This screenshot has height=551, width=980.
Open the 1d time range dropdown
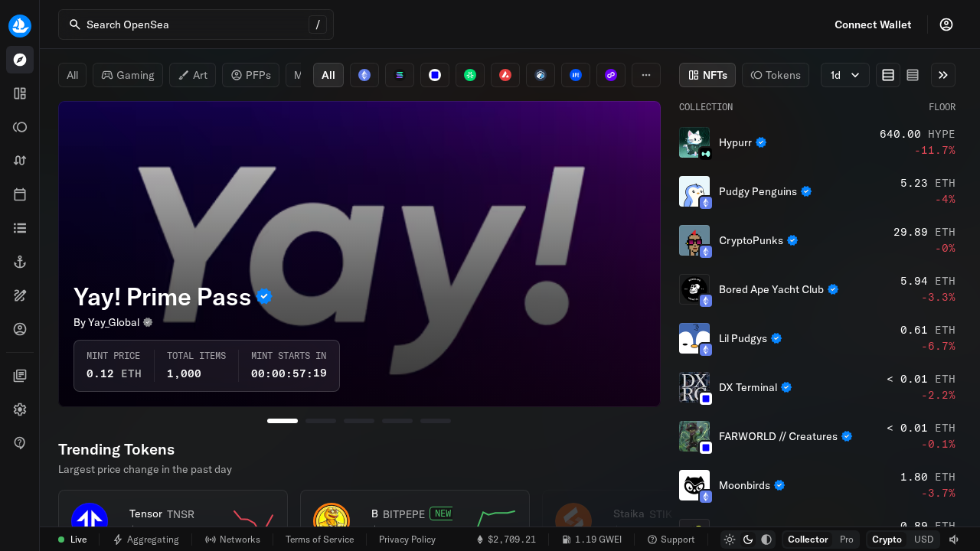click(x=844, y=75)
